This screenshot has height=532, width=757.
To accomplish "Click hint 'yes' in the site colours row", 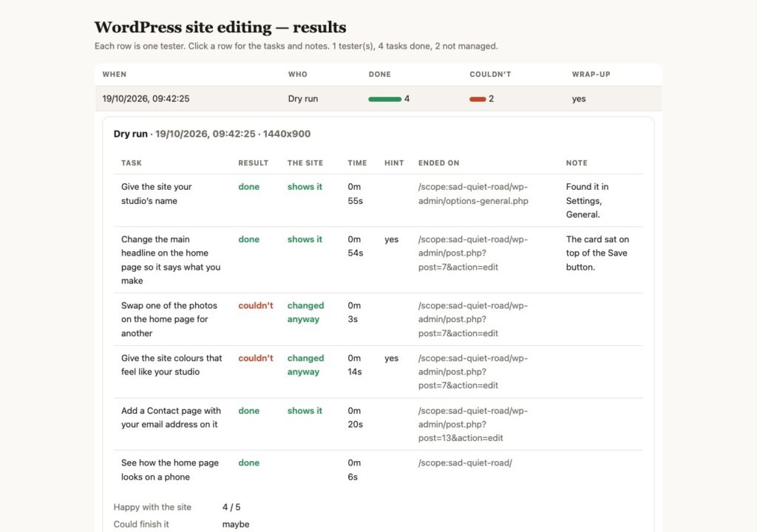I will [392, 358].
